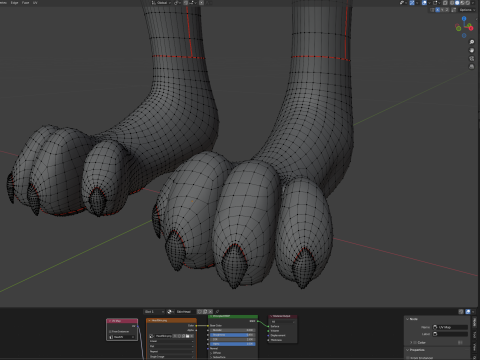This screenshot has width=480, height=360.
Task: Click the pan view hand icon
Action: [472, 50]
